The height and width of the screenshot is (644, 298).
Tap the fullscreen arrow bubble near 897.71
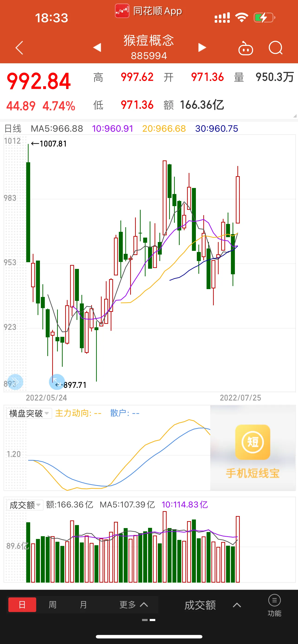click(57, 382)
